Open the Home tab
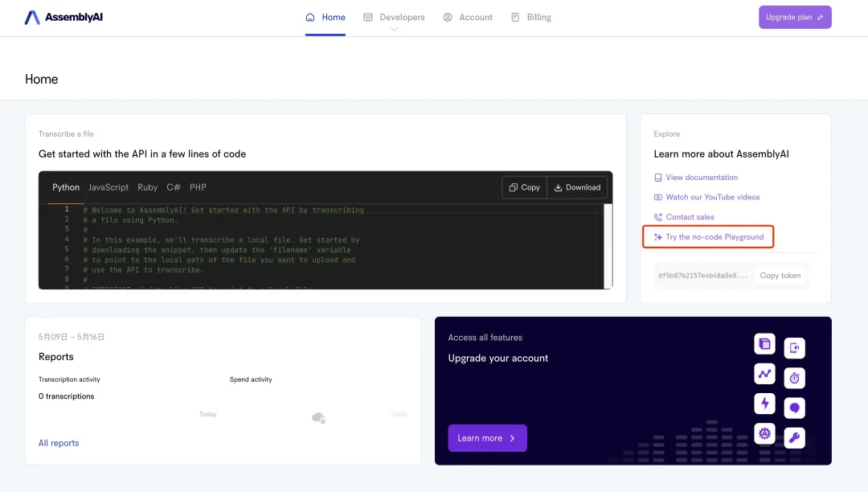The height and width of the screenshot is (492, 868). click(x=325, y=17)
